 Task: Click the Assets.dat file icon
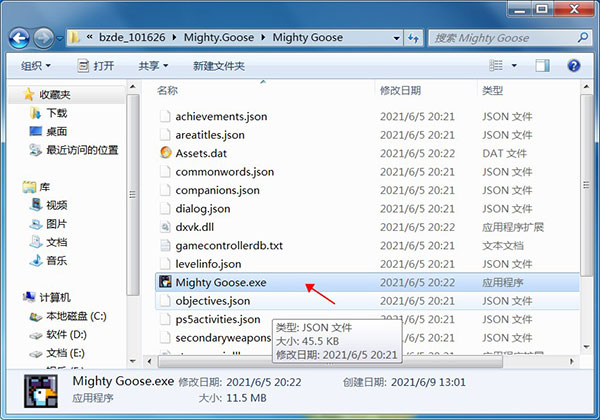pyautogui.click(x=166, y=153)
